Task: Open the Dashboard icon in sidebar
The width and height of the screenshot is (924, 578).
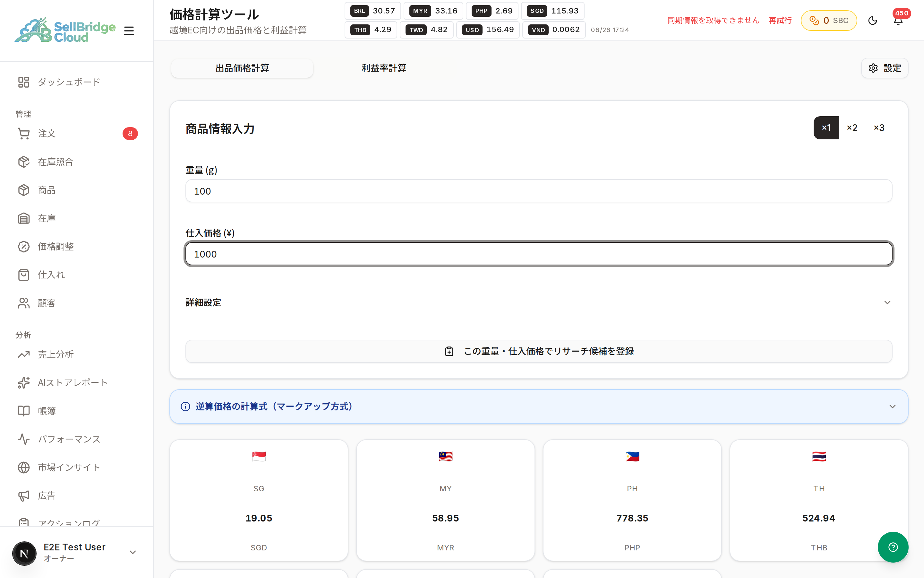Action: (x=24, y=82)
